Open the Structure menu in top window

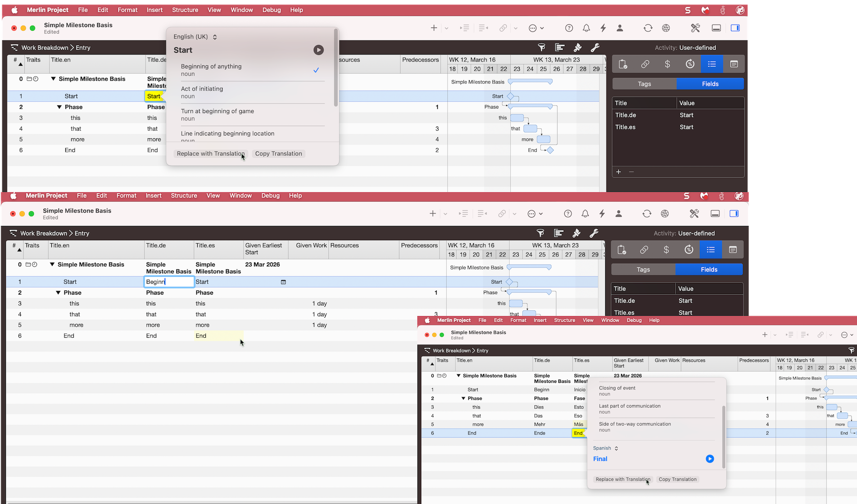[185, 10]
